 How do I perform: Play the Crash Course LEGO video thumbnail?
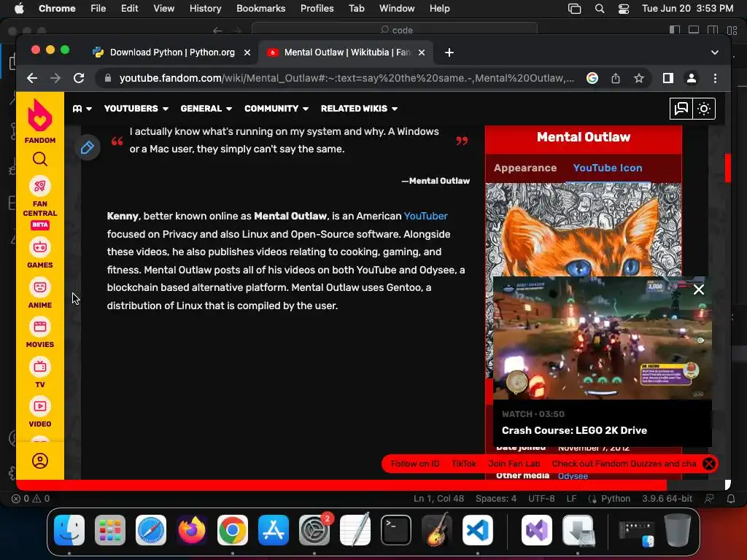(602, 338)
